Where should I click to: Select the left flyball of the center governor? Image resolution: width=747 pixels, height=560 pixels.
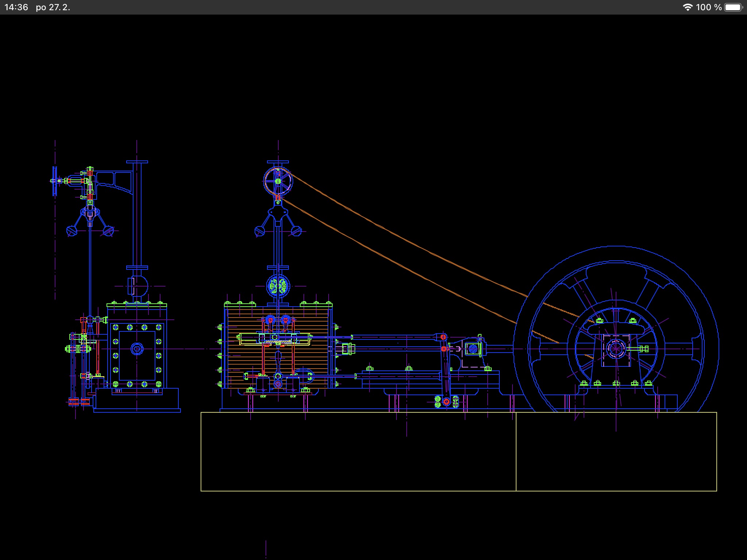[x=259, y=231]
